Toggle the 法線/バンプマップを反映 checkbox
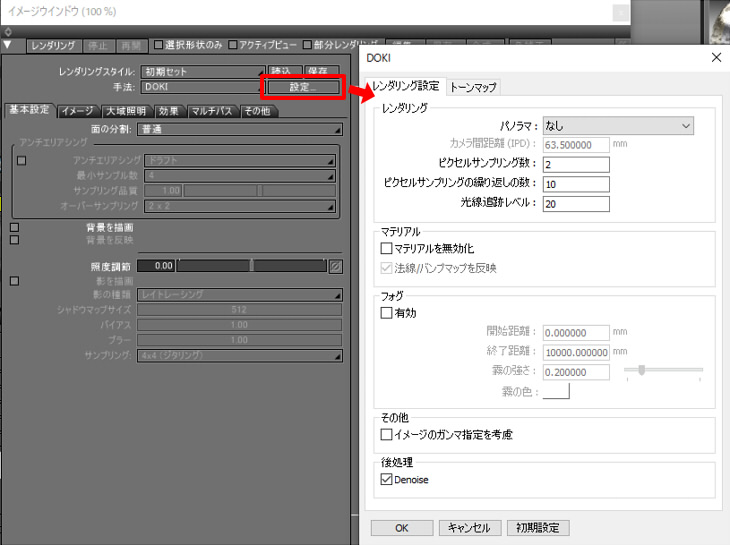730x545 pixels. click(386, 268)
